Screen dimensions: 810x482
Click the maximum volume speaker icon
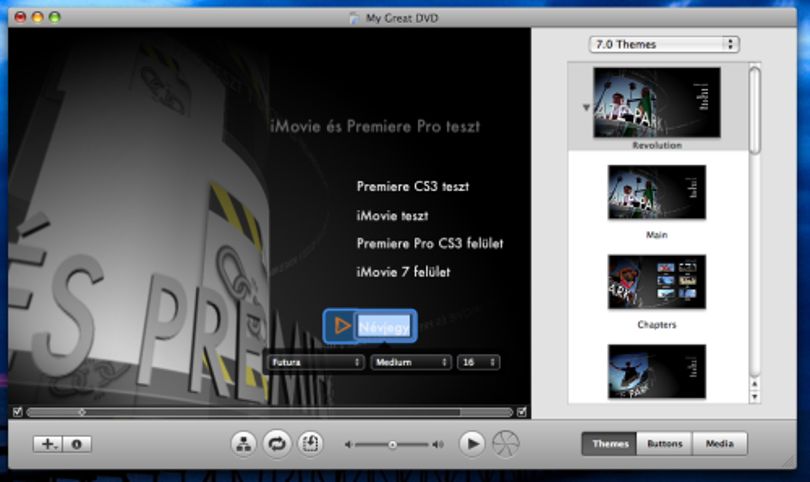pyautogui.click(x=438, y=444)
